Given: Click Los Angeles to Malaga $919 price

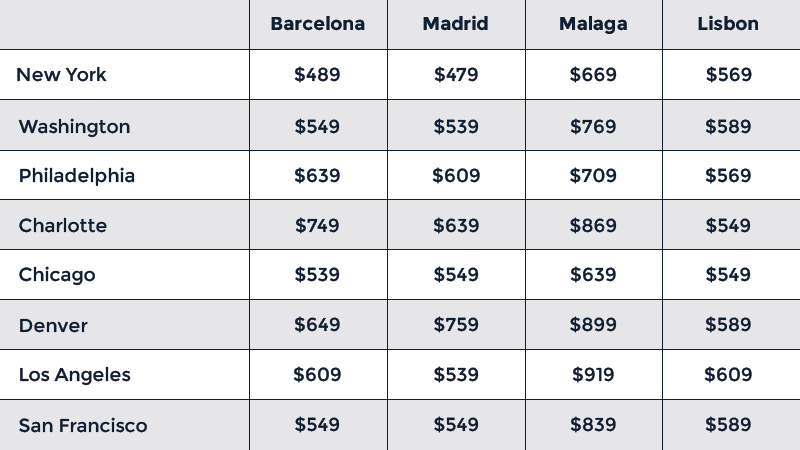Looking at the screenshot, I should pos(593,375).
